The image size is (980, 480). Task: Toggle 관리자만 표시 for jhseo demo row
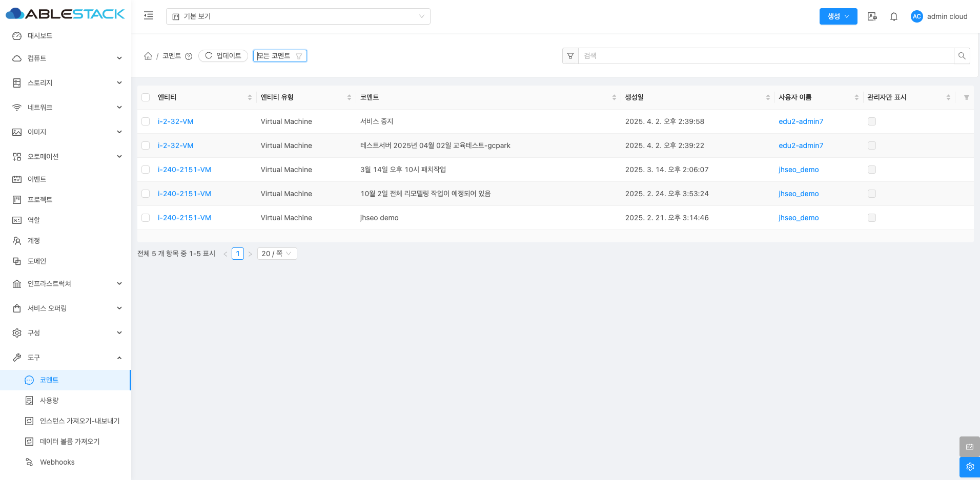(871, 218)
